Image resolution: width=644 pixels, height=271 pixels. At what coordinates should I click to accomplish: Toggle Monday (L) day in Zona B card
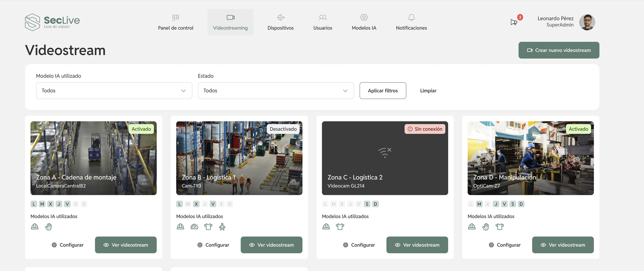(179, 204)
